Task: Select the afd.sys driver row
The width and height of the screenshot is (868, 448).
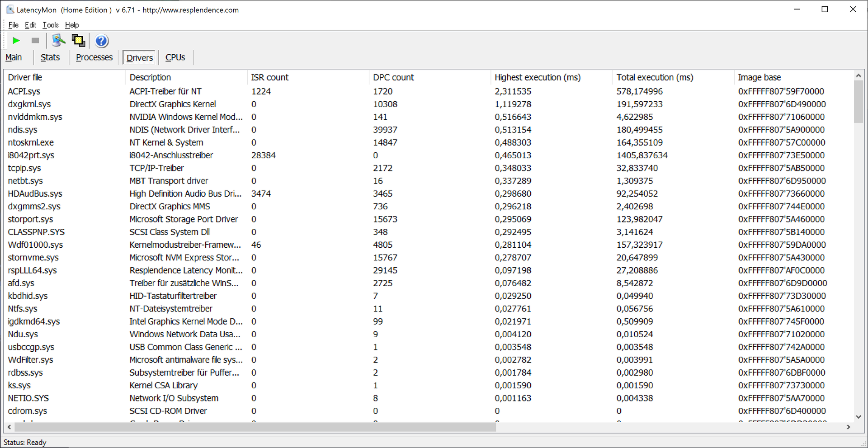Action: coord(428,283)
